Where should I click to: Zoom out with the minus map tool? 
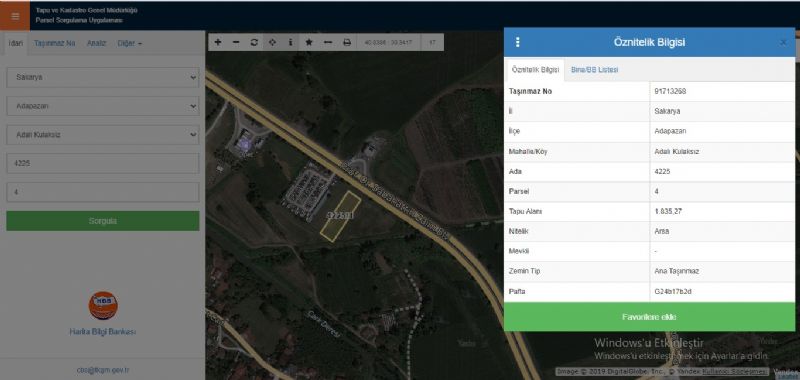(236, 42)
